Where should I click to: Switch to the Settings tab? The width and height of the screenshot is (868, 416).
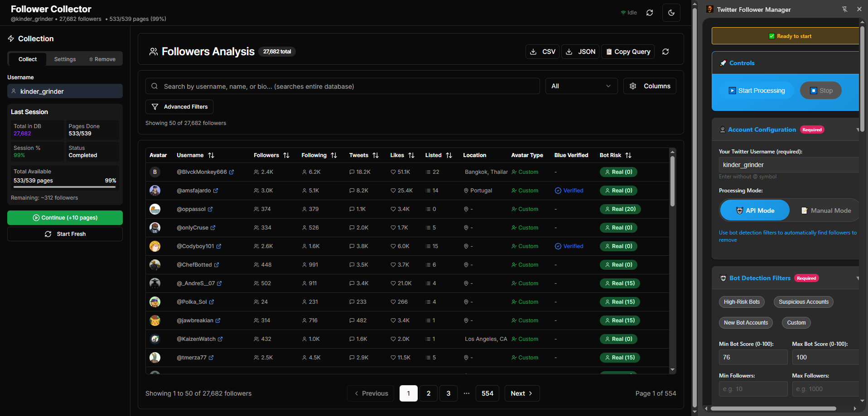65,59
